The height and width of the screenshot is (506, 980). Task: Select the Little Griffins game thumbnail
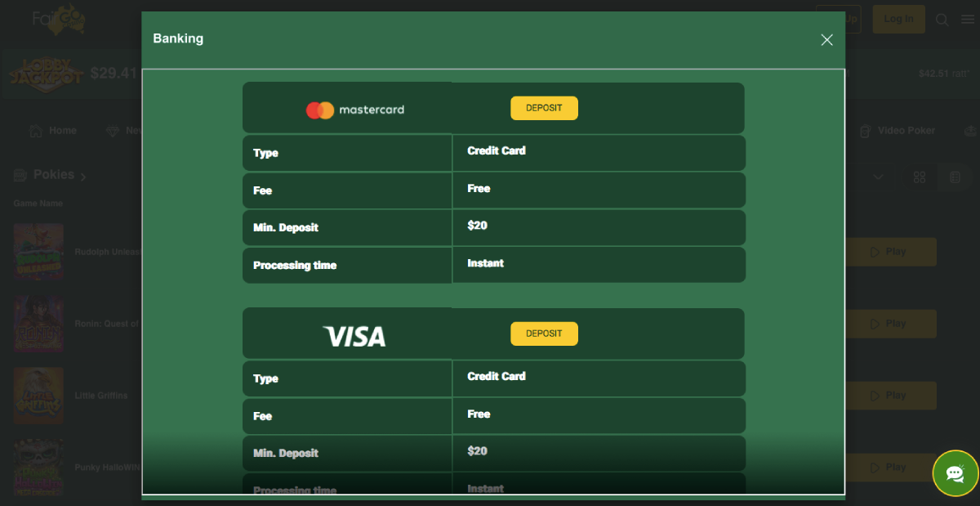[x=38, y=396]
